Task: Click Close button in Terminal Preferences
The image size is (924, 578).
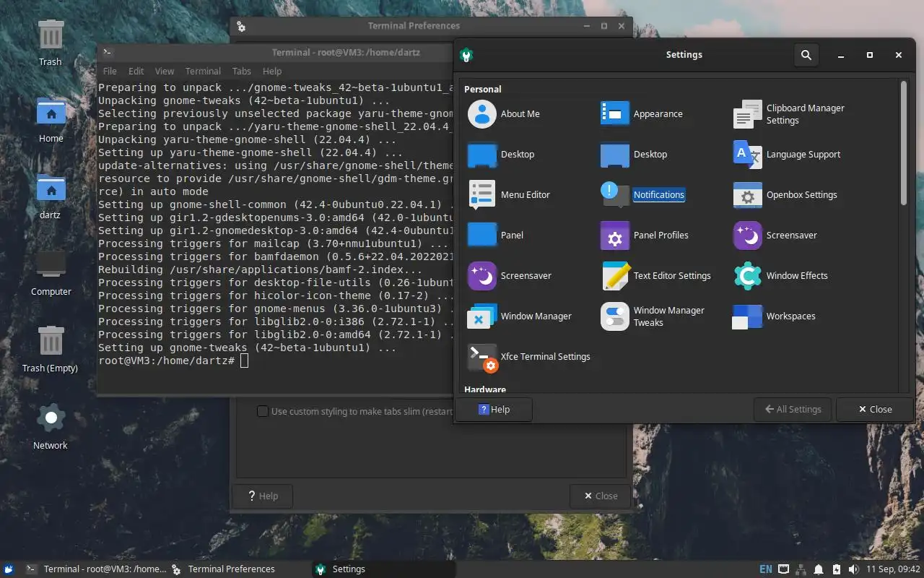Action: coord(599,496)
